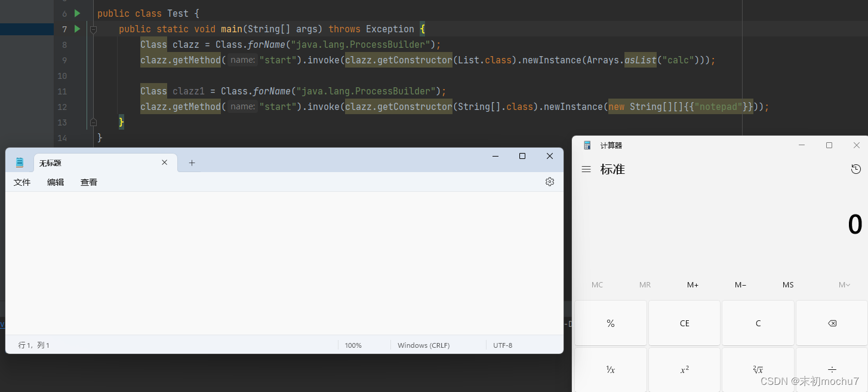Maximize the Notepad window
The height and width of the screenshot is (392, 868).
[522, 156]
